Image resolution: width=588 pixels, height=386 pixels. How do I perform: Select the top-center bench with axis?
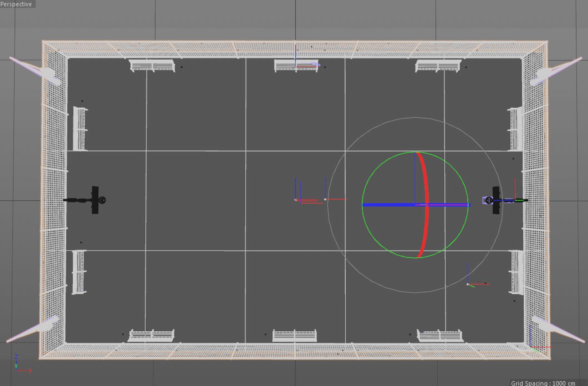[296, 66]
